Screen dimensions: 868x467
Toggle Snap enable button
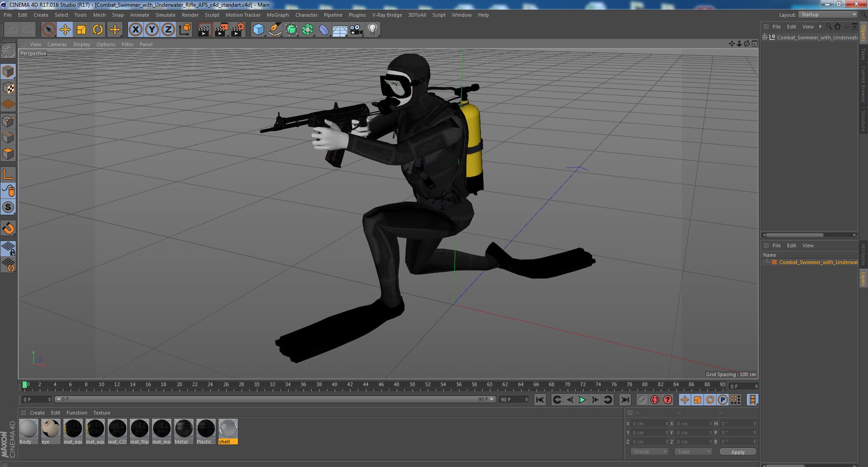(x=8, y=228)
